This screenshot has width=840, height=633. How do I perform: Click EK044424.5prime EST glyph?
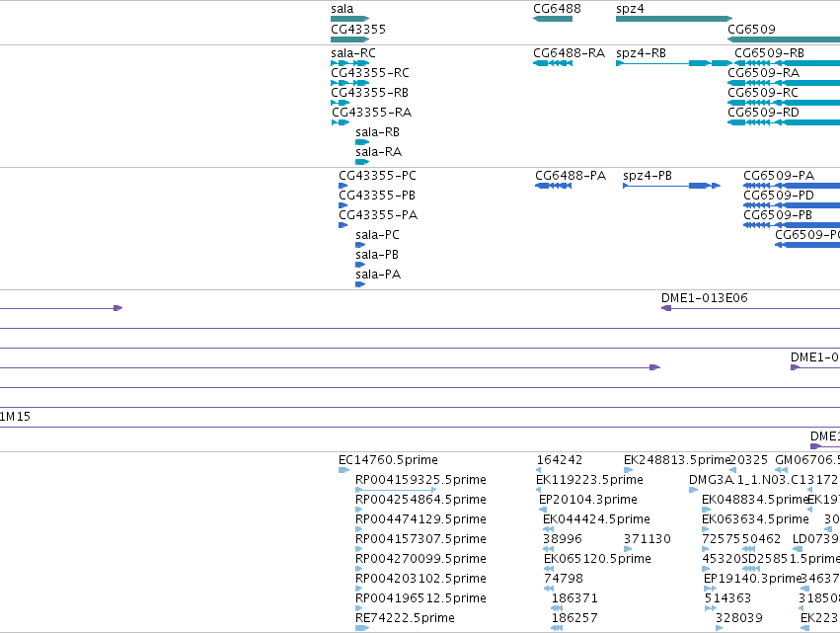(x=548, y=529)
